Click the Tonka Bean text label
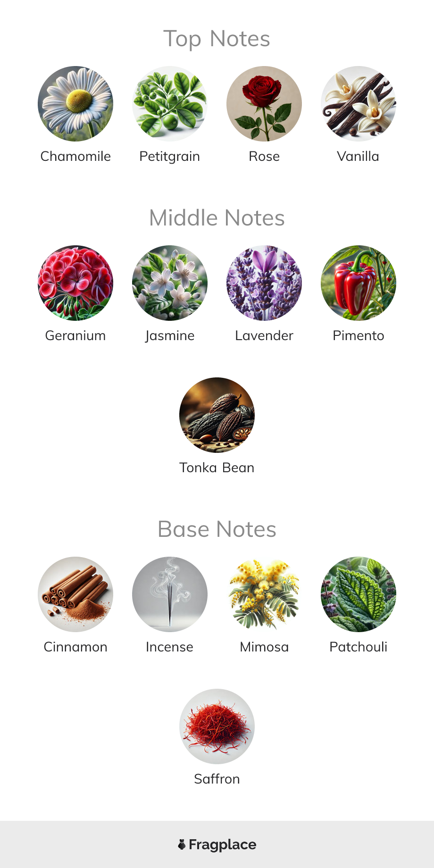This screenshot has height=868, width=434. (217, 467)
